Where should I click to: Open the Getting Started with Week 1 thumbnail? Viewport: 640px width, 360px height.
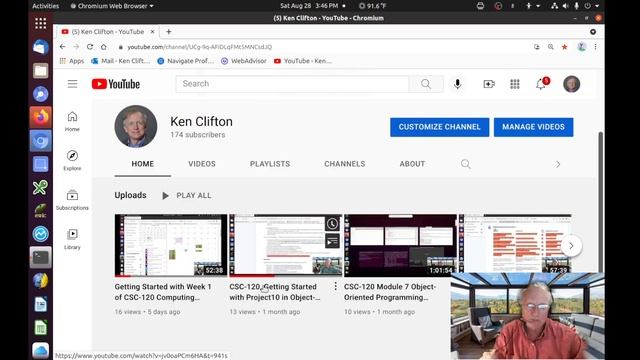pos(171,246)
